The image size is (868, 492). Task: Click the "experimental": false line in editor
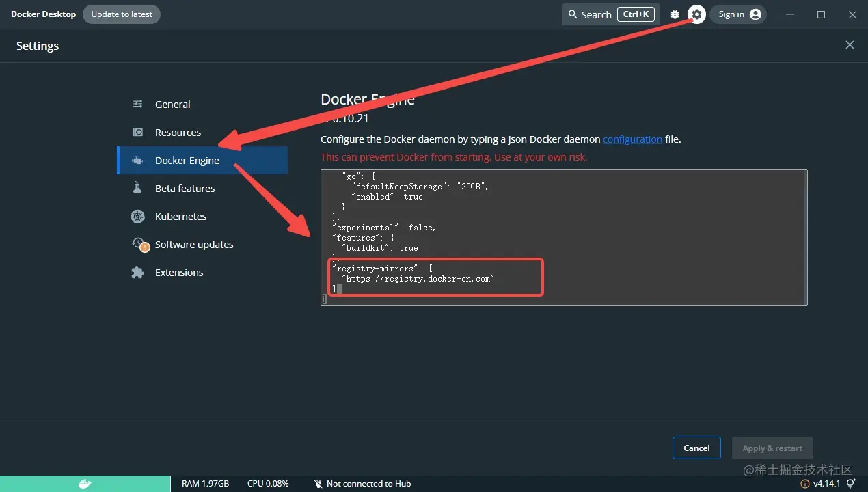[383, 228]
